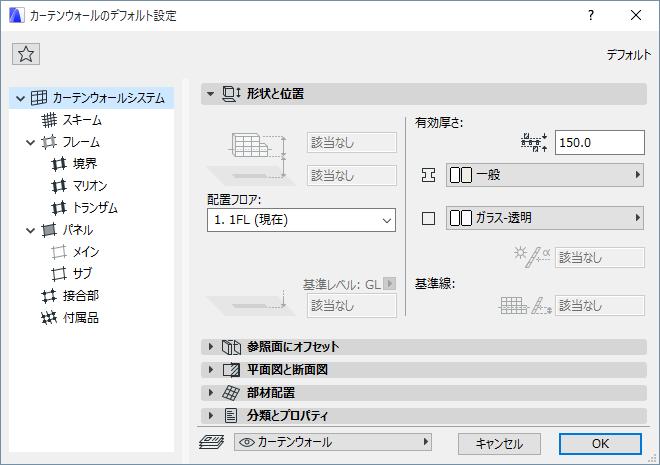The image size is (660, 465).
Task: Select サブ panel item
Action: [82, 274]
